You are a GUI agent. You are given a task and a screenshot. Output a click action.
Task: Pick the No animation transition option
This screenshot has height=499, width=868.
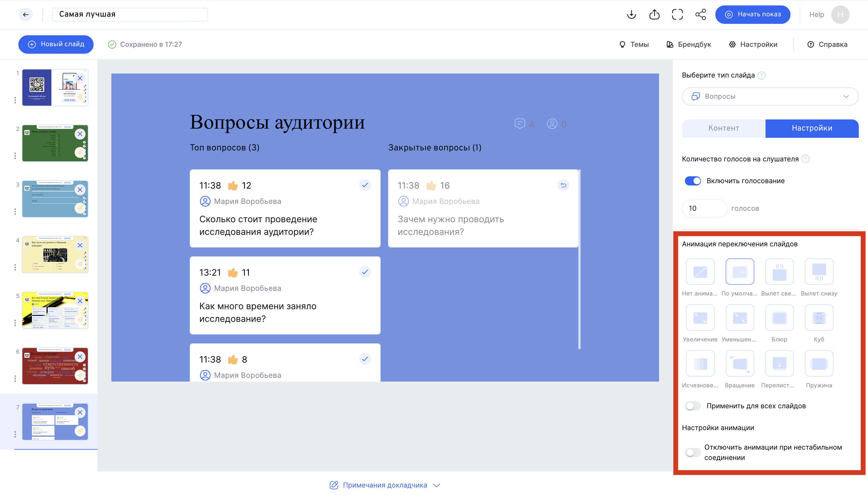pos(700,272)
